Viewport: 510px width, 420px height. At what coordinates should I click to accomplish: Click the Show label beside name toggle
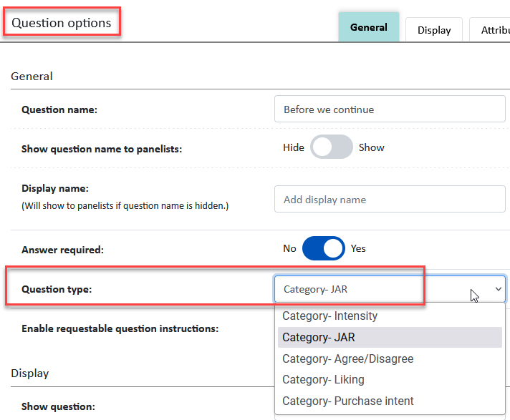coord(372,147)
